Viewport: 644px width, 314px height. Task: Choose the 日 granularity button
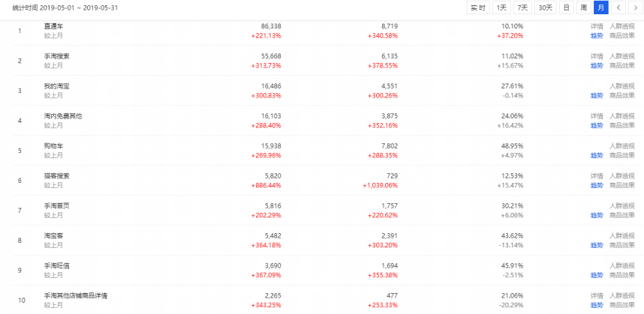567,7
